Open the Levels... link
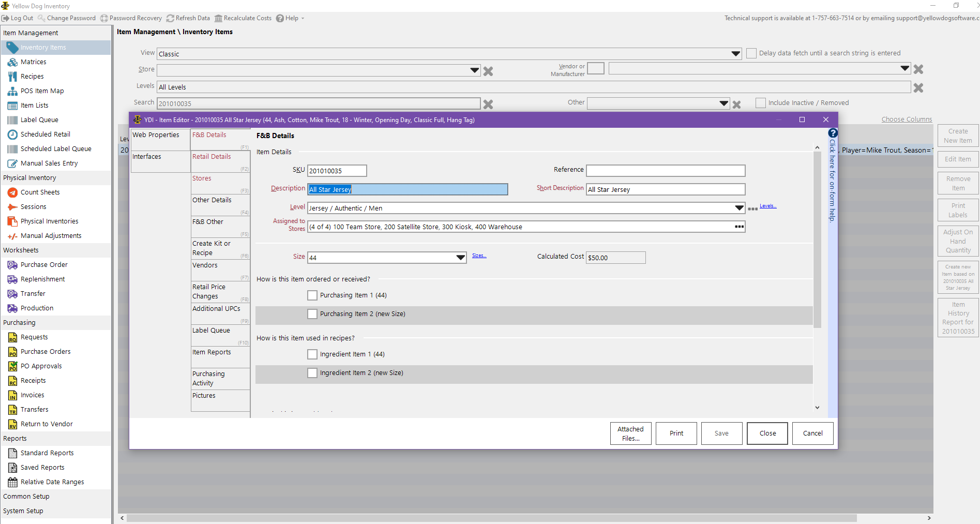 pyautogui.click(x=768, y=206)
